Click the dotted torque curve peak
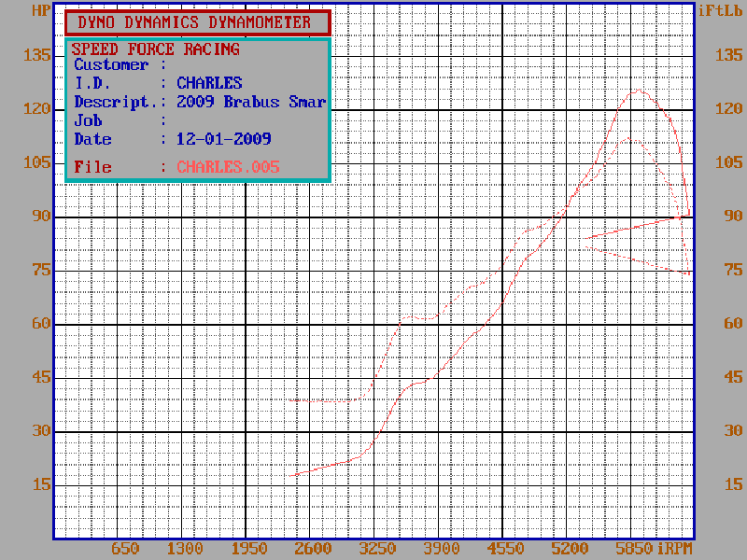Image resolution: width=747 pixels, height=560 pixels. click(x=627, y=138)
